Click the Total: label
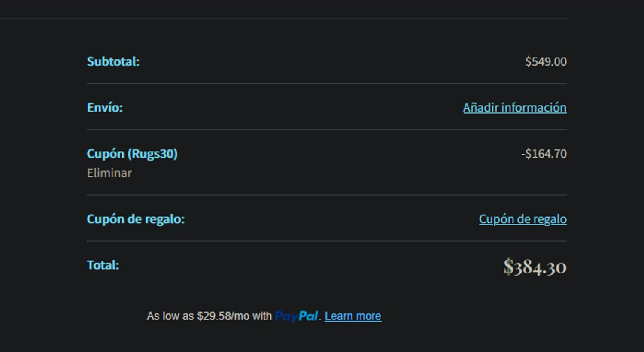644x352 pixels. [103, 265]
